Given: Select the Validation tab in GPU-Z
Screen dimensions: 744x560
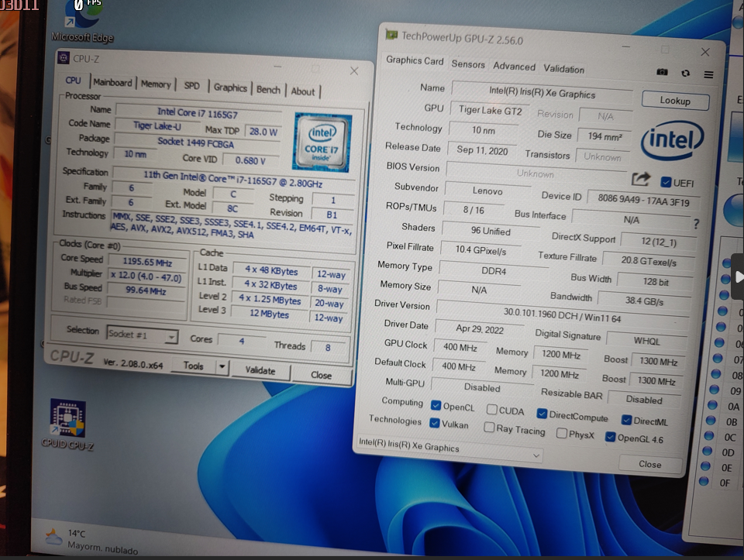Looking at the screenshot, I should tap(563, 69).
